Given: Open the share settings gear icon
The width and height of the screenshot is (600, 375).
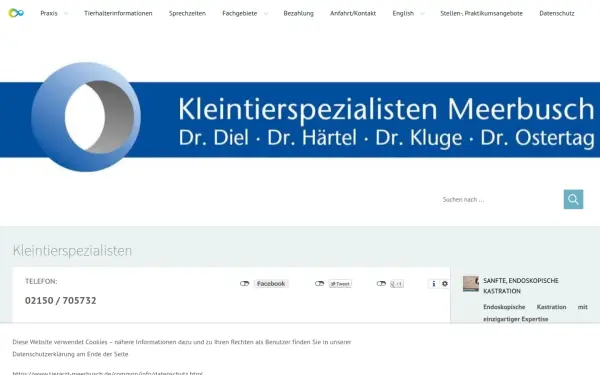Looking at the screenshot, I should click(x=444, y=284).
